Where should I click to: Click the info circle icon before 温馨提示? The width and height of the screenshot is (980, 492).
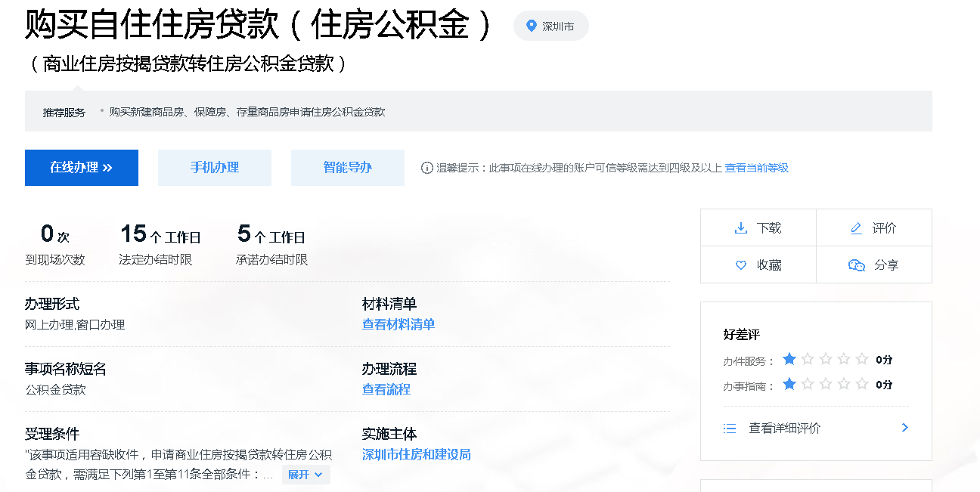point(429,168)
